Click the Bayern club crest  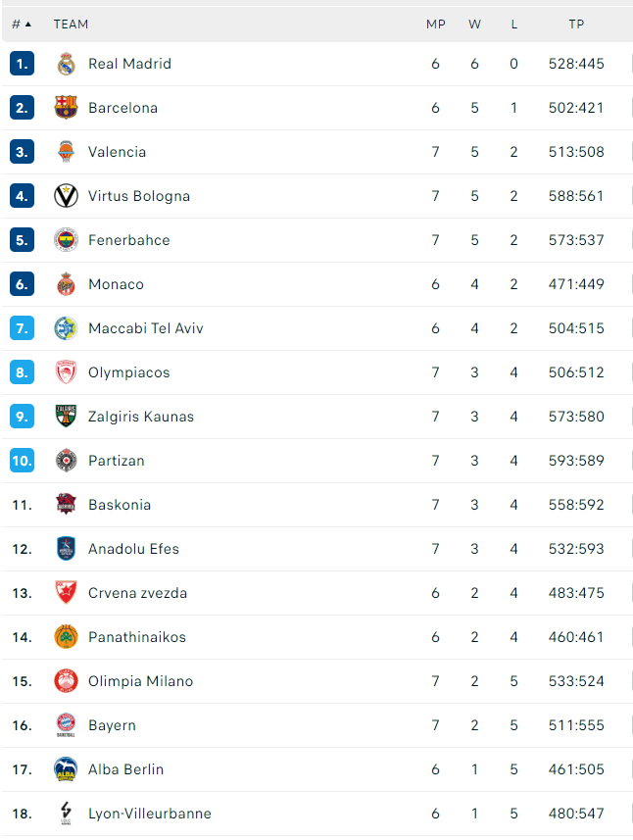[66, 725]
